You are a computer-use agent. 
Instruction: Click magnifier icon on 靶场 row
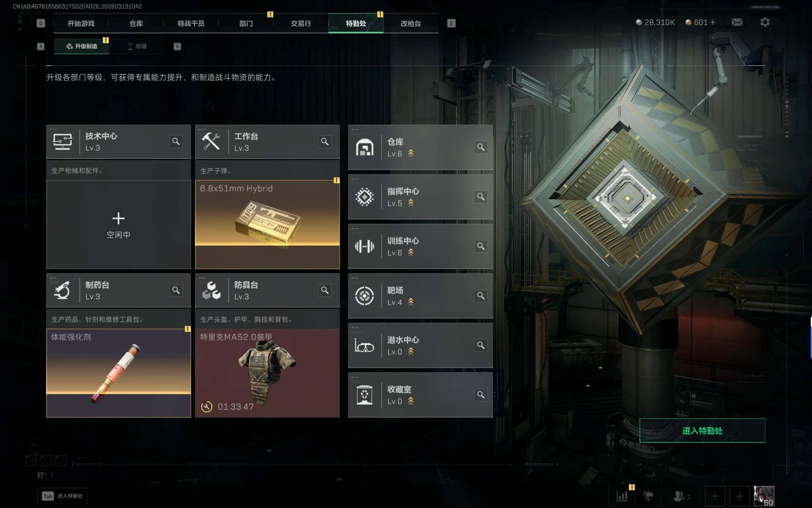point(481,295)
